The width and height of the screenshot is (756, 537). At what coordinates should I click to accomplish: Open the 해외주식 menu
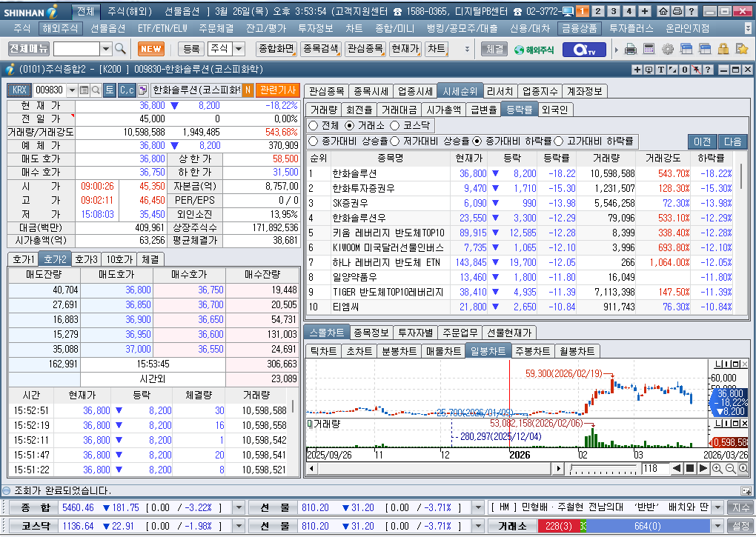pos(60,28)
